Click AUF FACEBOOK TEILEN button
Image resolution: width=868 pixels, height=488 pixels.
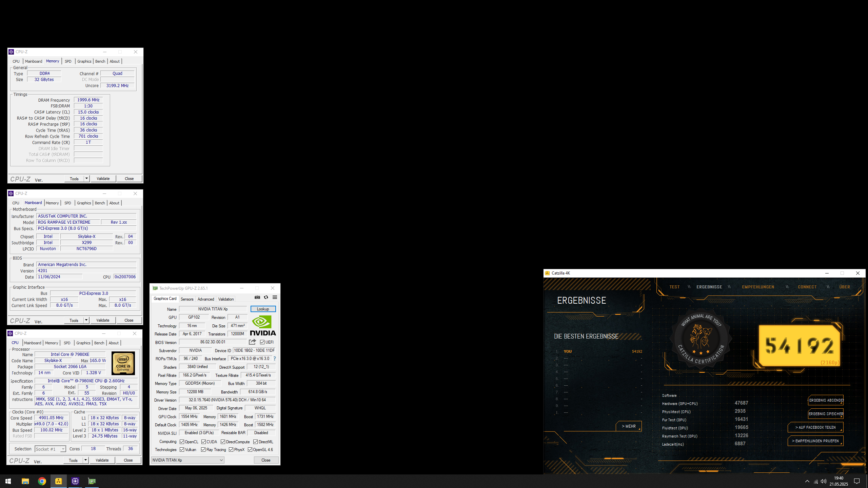[815, 427]
